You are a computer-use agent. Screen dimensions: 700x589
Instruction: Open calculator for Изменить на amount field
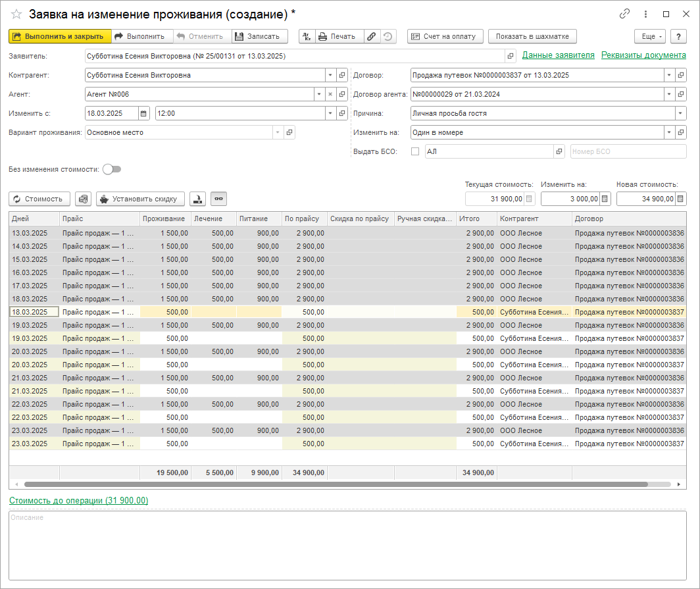coord(605,199)
